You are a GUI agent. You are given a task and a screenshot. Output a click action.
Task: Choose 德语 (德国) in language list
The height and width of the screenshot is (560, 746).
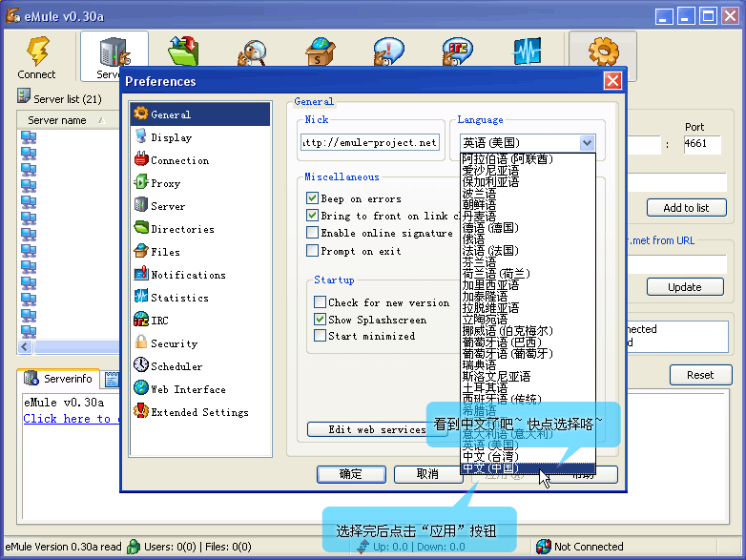pyautogui.click(x=528, y=227)
